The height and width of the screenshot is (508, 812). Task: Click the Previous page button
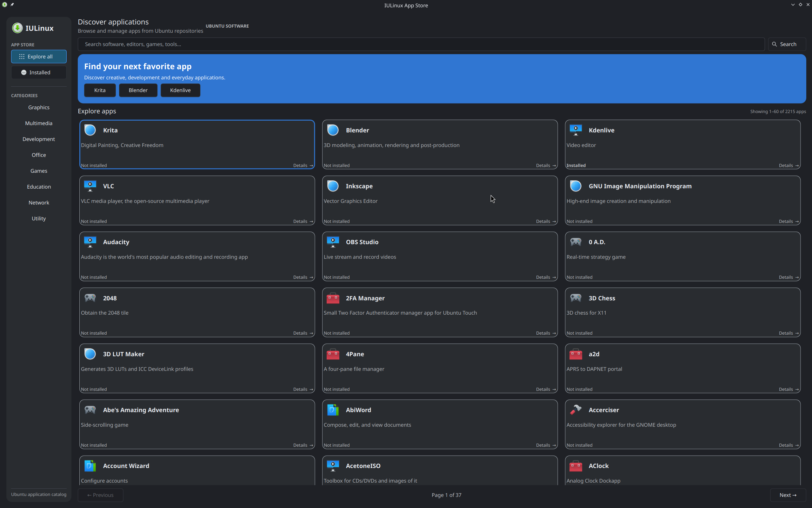pos(100,495)
